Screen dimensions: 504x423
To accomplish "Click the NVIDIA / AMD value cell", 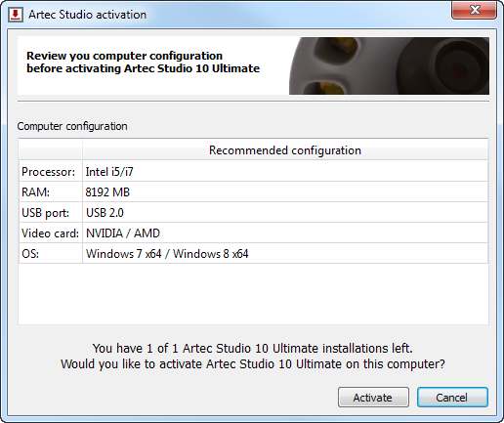I will pyautogui.click(x=285, y=233).
